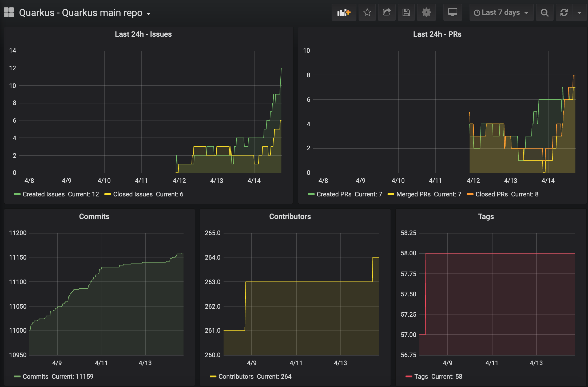The width and height of the screenshot is (588, 387).
Task: Click the 'Current: 8' Closed PRs value
Action: (x=525, y=194)
